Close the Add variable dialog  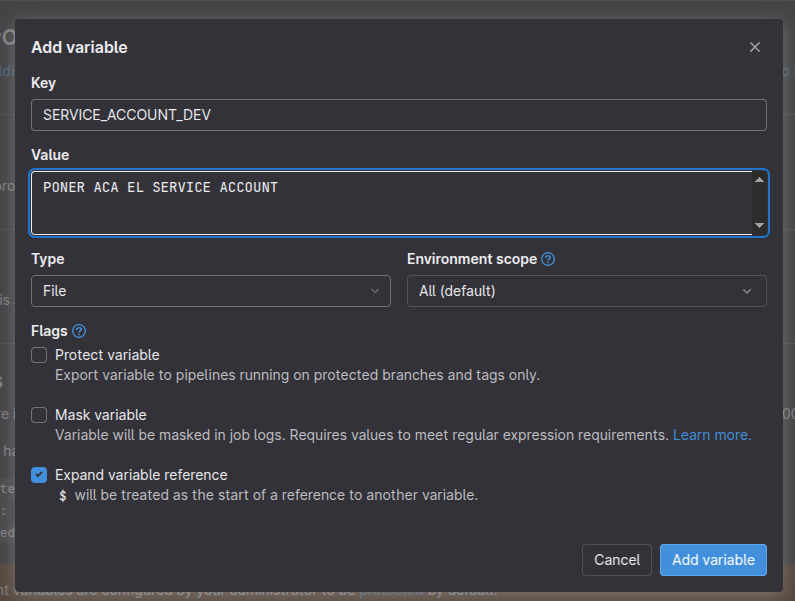tap(755, 47)
